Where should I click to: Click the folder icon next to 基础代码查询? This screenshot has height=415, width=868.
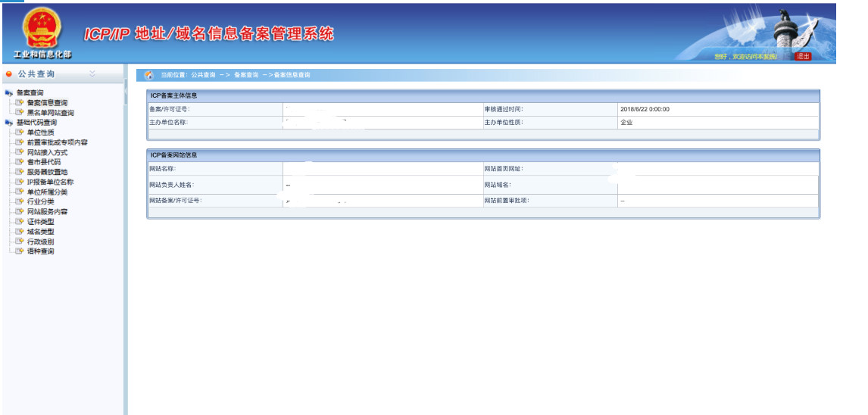coord(9,123)
